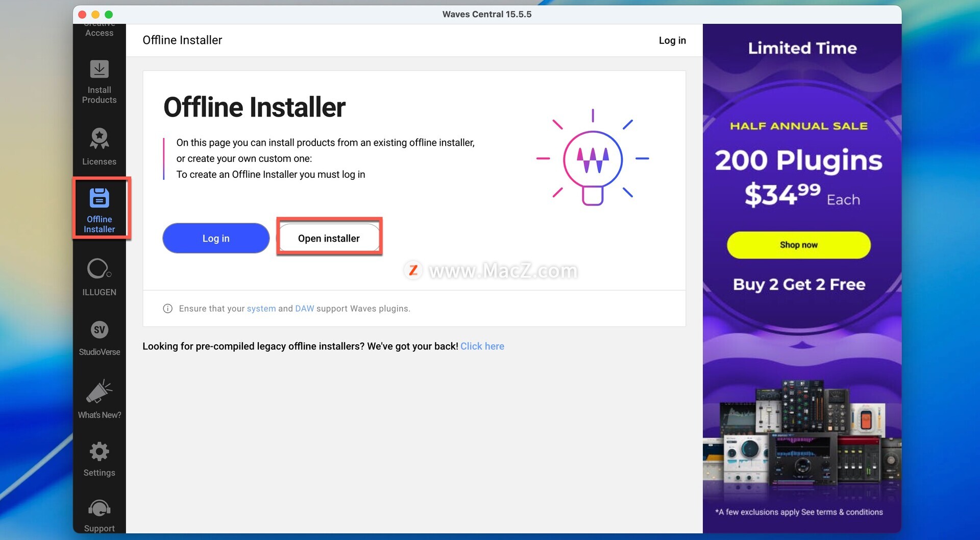
Task: Open the ILLUGEN sidebar section
Action: click(99, 277)
